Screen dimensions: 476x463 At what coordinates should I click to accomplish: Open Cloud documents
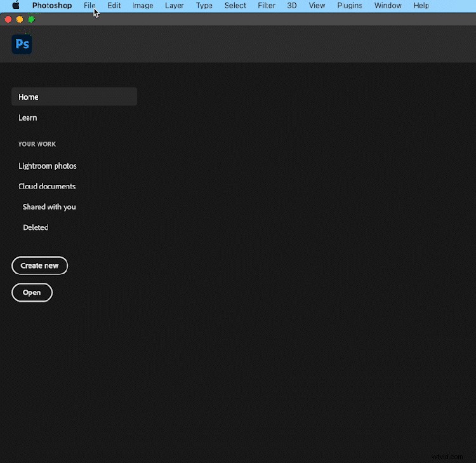47,186
